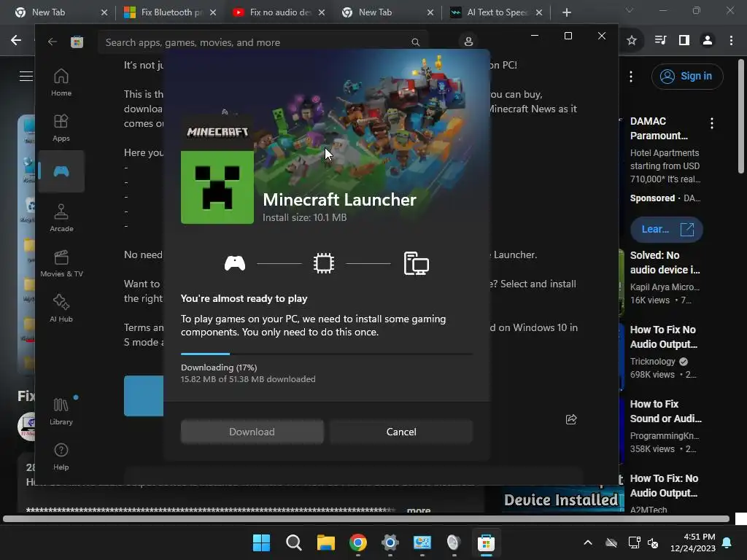This screenshot has width=747, height=560.
Task: Click the Download button
Action: point(252,432)
